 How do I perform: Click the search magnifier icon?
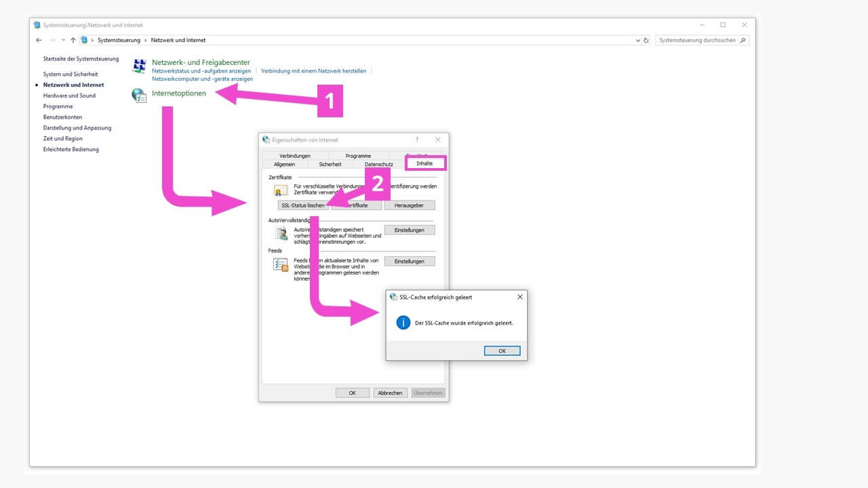pos(743,40)
